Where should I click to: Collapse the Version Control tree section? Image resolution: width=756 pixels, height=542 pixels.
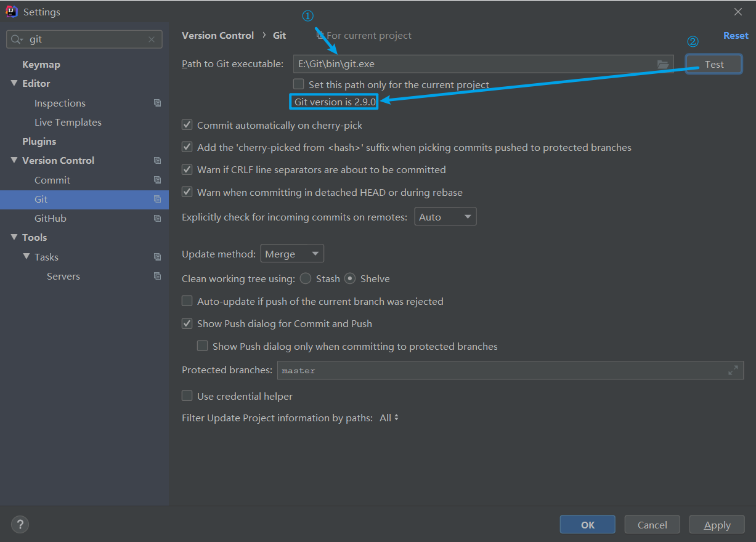[14, 160]
